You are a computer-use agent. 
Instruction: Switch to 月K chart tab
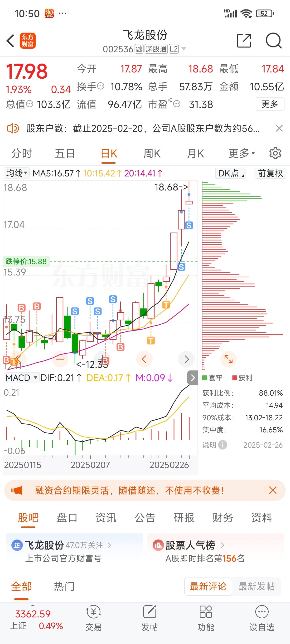pyautogui.click(x=195, y=153)
